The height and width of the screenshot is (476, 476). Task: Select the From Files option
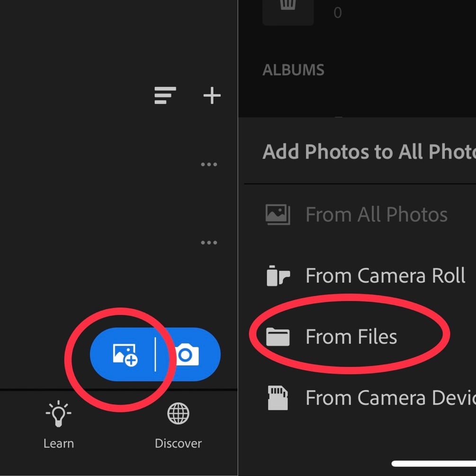click(x=351, y=337)
